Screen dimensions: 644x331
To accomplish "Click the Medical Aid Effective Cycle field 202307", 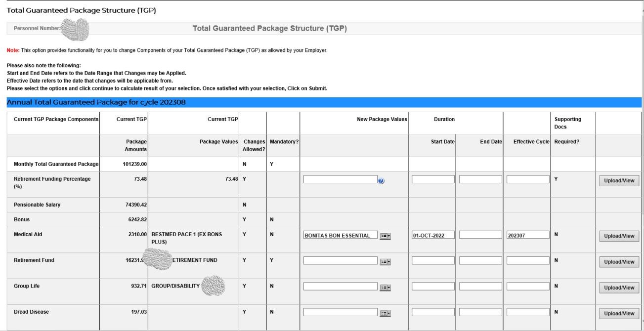I will [x=527, y=235].
